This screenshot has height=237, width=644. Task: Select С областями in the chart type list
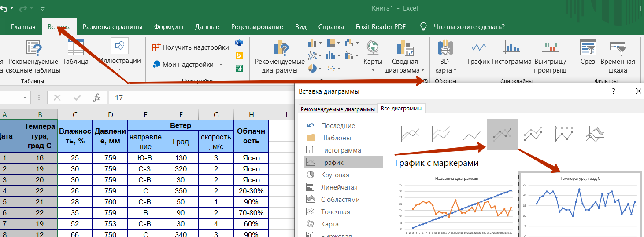(344, 199)
